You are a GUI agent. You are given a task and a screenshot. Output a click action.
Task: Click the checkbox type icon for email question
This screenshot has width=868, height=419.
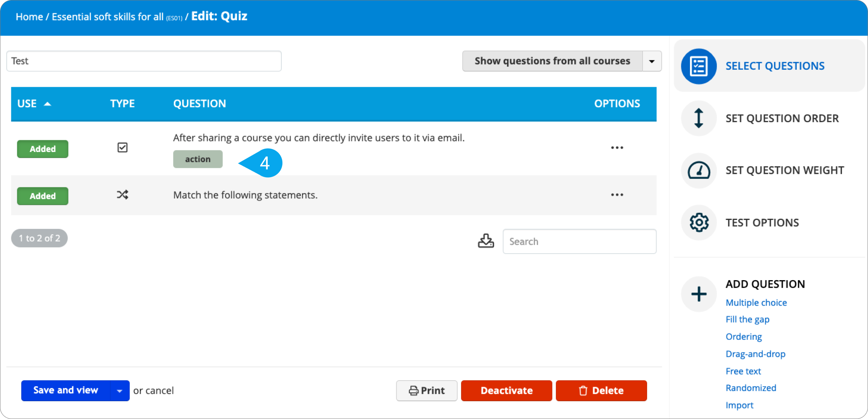[122, 147]
